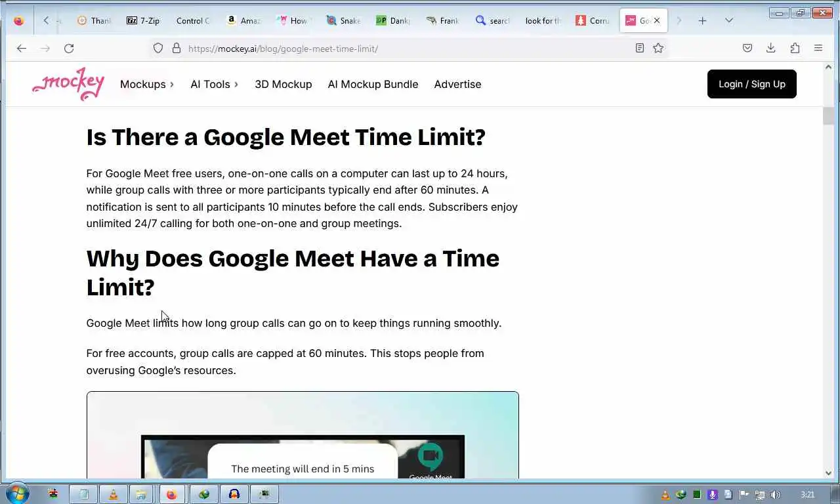Click the Google Meet meeting-end screenshot image

point(303,435)
